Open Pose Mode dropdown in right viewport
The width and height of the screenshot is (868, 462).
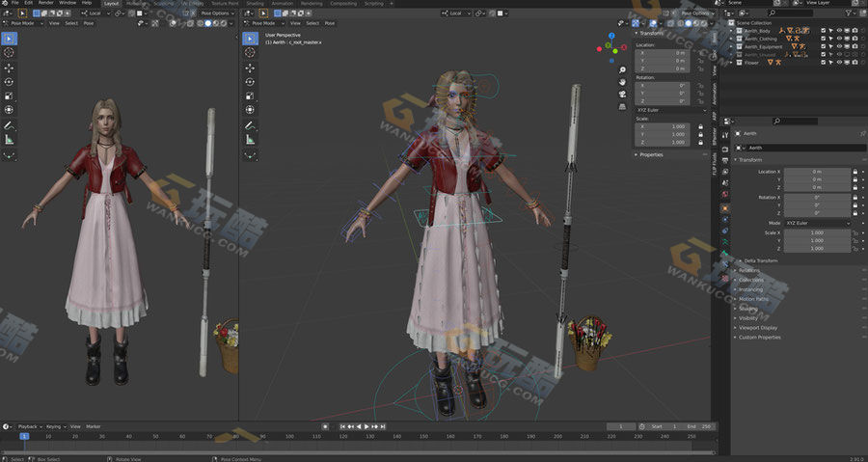click(x=263, y=23)
